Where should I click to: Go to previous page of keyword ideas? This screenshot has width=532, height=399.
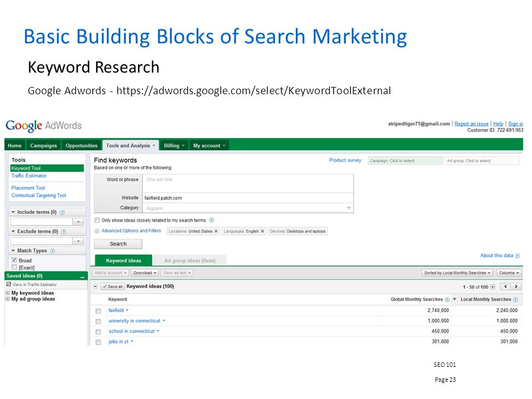505,287
